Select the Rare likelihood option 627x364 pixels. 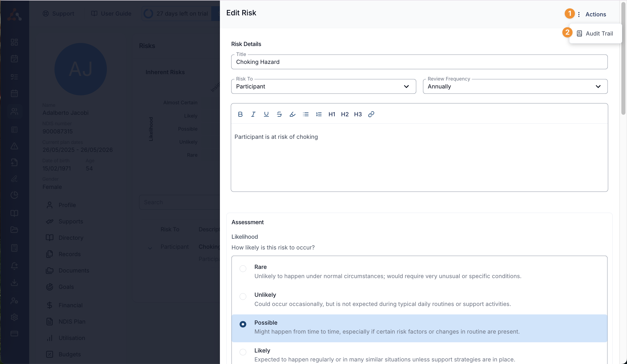pyautogui.click(x=243, y=269)
